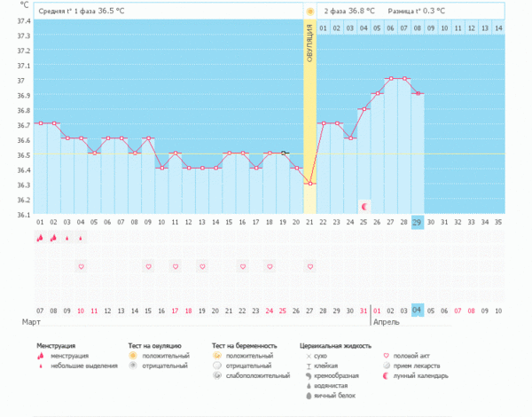This screenshot has height=417, width=532.
Task: Click the small discharge drop on cycle day 04
Action: click(81, 238)
